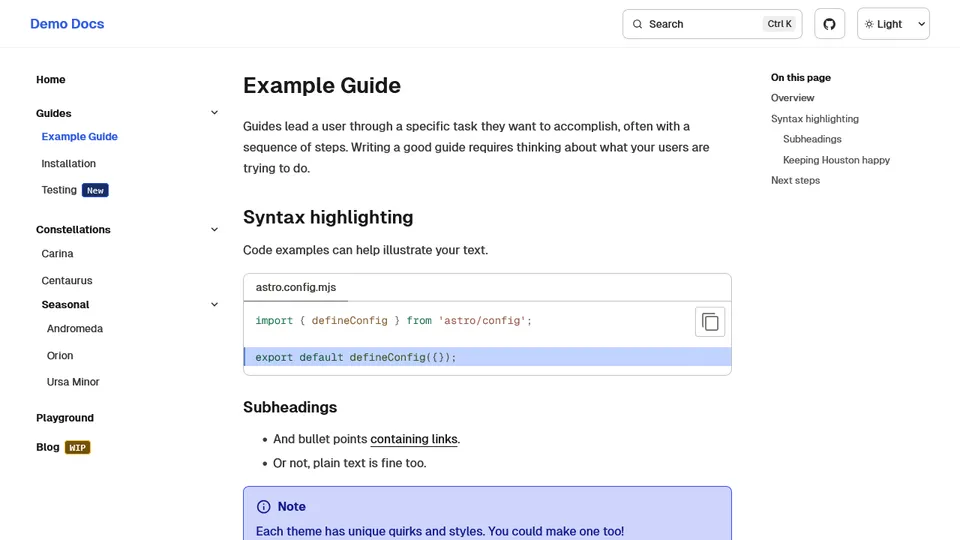Follow the "containing links" hyperlink

pyautogui.click(x=414, y=439)
